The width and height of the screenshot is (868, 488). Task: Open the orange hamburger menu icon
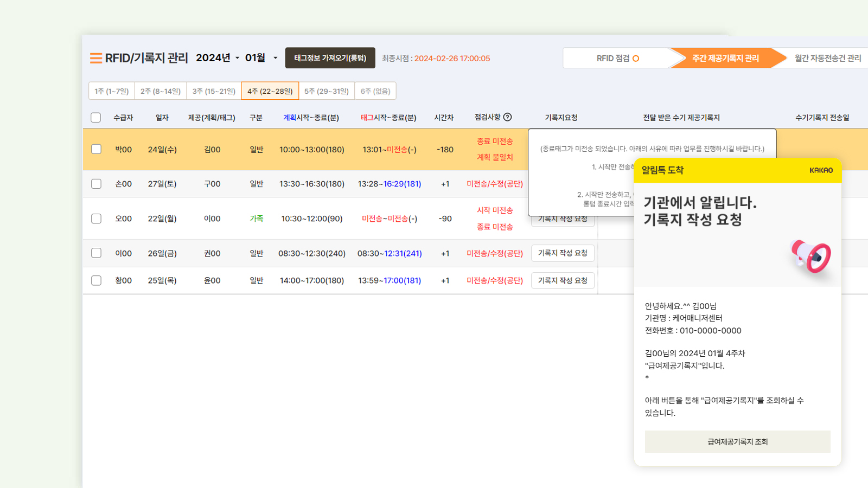pos(96,58)
